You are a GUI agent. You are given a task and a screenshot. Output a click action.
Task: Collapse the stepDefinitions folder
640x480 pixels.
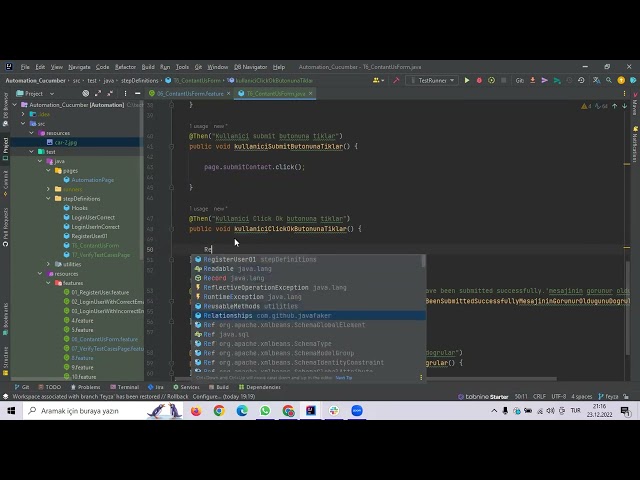coord(48,199)
